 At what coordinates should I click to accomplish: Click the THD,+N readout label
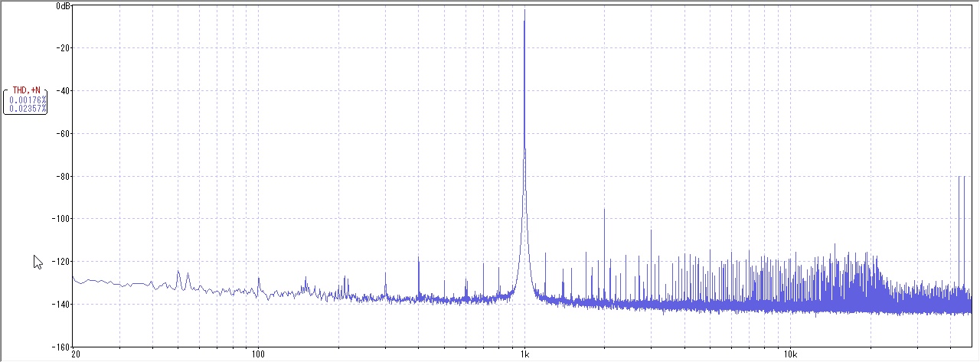[x=26, y=90]
